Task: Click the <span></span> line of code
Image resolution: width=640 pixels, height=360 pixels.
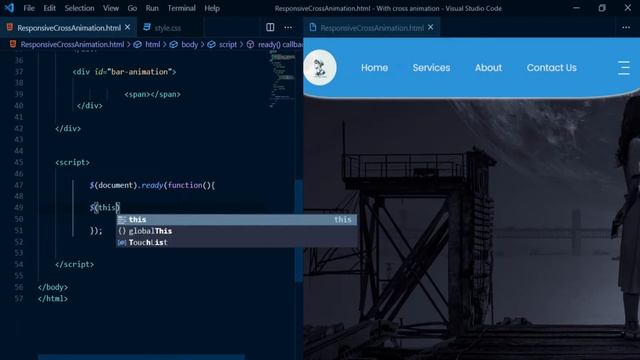Action: click(x=152, y=94)
